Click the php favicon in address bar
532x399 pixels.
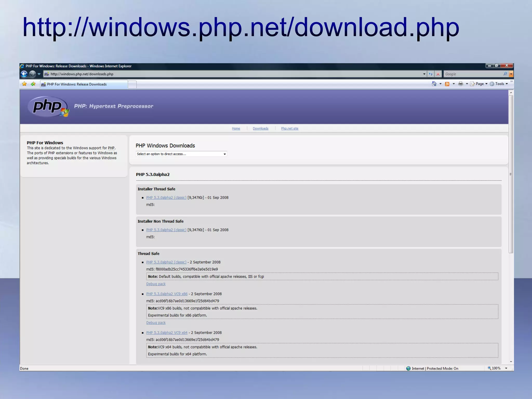pyautogui.click(x=46, y=74)
